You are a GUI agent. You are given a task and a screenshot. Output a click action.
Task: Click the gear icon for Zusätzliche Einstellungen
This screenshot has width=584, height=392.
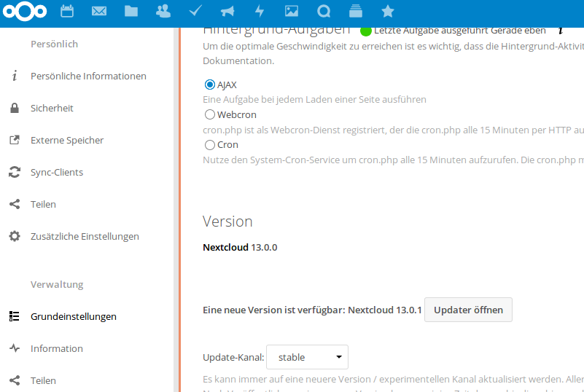[x=15, y=236]
